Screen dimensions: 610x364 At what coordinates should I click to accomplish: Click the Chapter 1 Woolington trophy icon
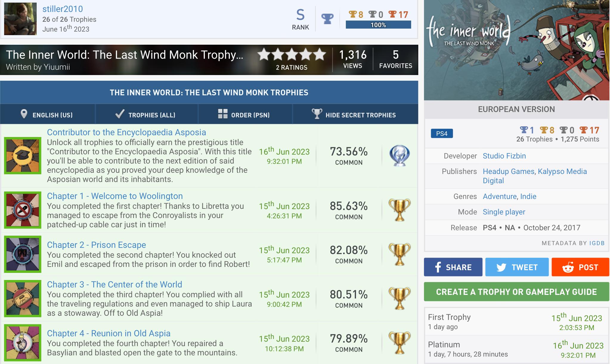(23, 210)
